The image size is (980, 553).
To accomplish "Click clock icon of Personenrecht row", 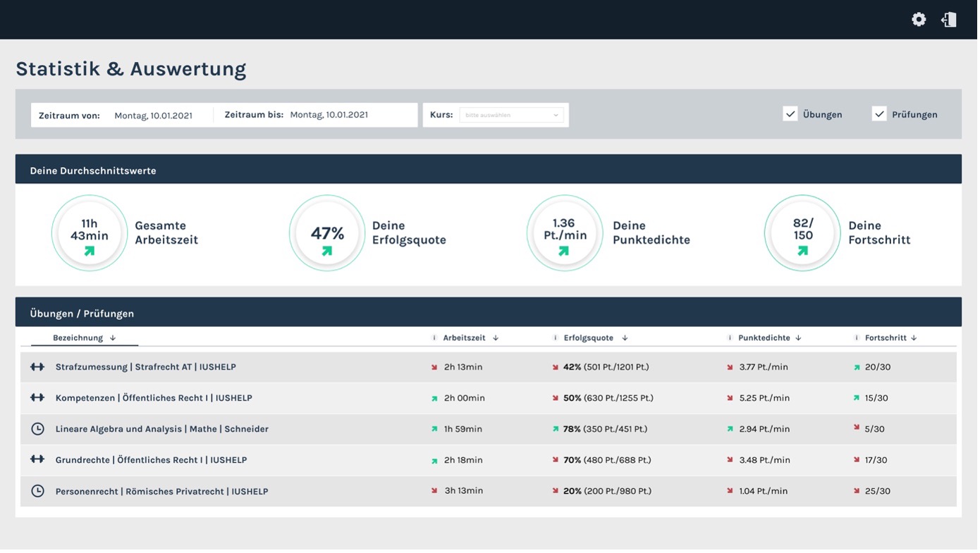I will coord(37,491).
